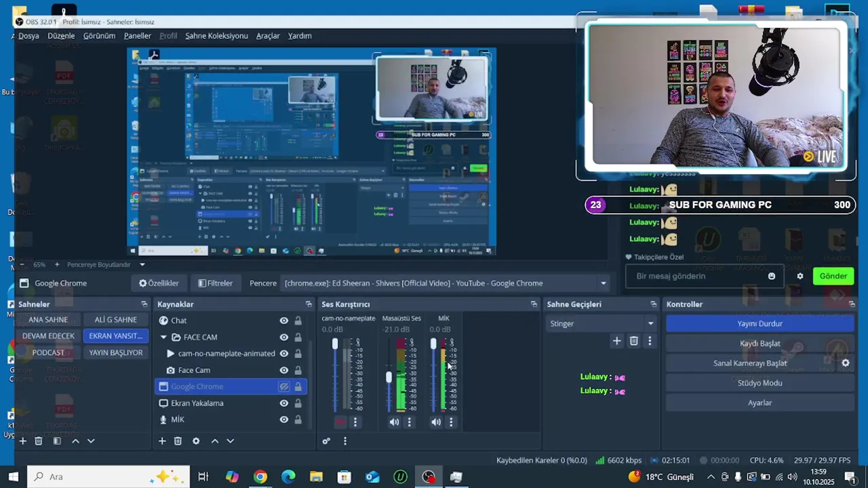Undock the Kontroller panel
The width and height of the screenshot is (868, 488).
[x=852, y=304]
